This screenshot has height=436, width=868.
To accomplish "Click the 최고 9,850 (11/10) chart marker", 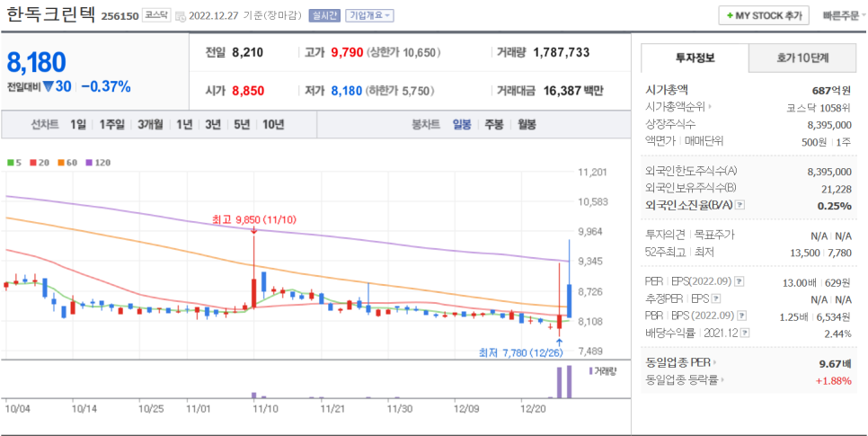I will (254, 220).
